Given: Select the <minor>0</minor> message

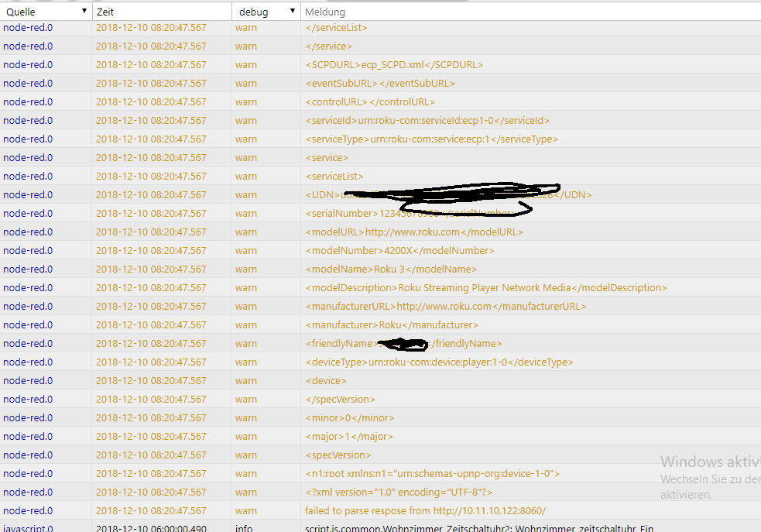Looking at the screenshot, I should click(x=349, y=418).
